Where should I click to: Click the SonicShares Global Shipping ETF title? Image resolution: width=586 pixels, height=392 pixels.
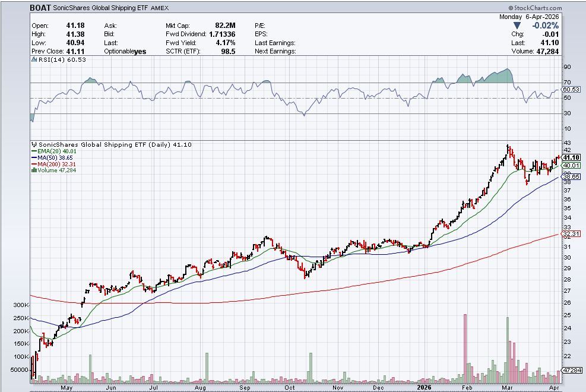coord(101,8)
